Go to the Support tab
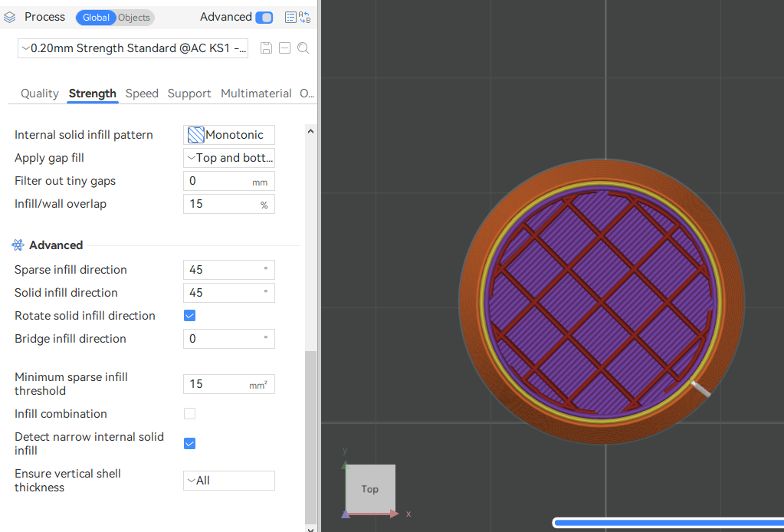The height and width of the screenshot is (532, 784). (x=189, y=94)
